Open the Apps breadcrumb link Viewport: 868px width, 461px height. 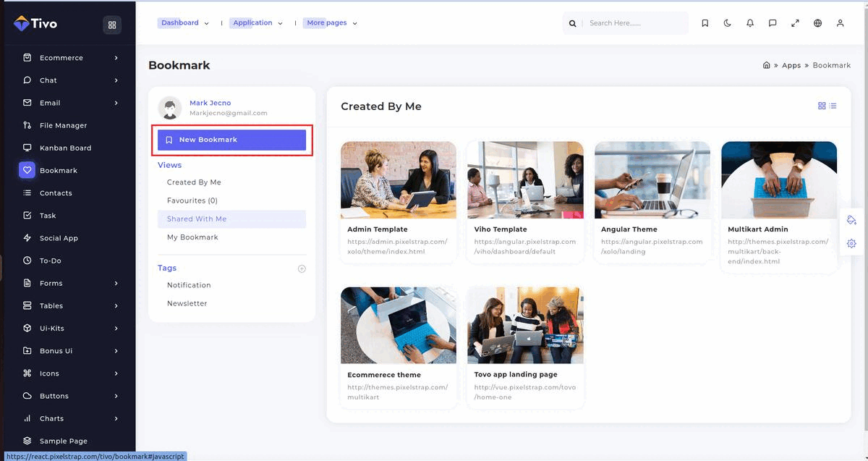(791, 65)
